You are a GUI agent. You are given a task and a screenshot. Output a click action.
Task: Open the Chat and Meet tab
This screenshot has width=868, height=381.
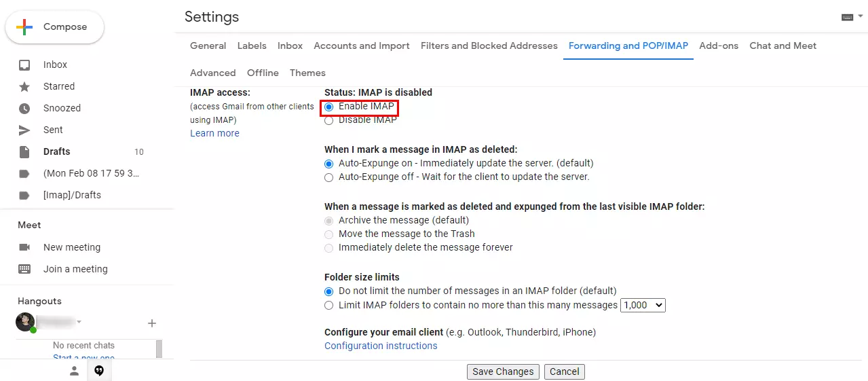pos(783,46)
